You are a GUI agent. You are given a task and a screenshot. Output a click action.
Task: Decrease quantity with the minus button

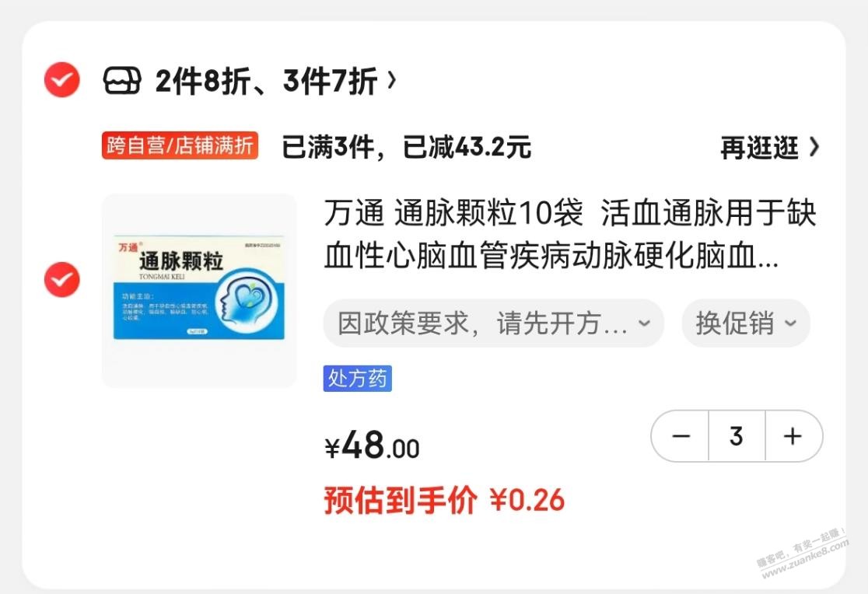point(681,436)
